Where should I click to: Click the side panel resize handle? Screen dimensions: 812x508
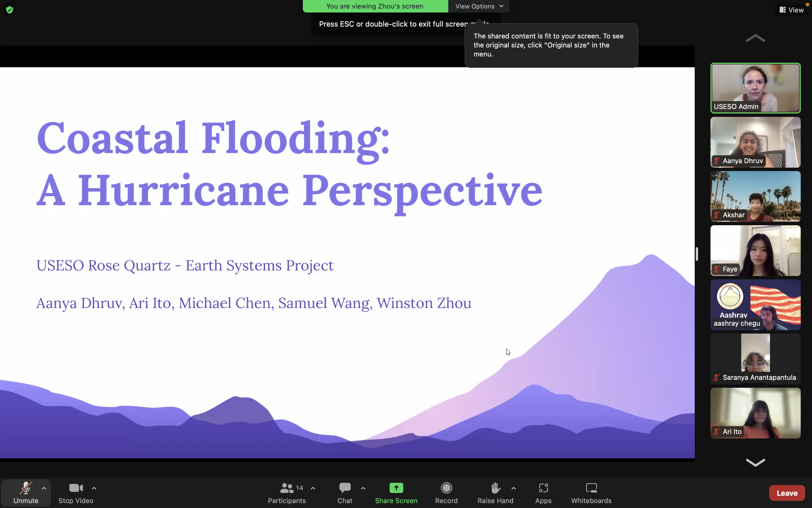point(697,254)
